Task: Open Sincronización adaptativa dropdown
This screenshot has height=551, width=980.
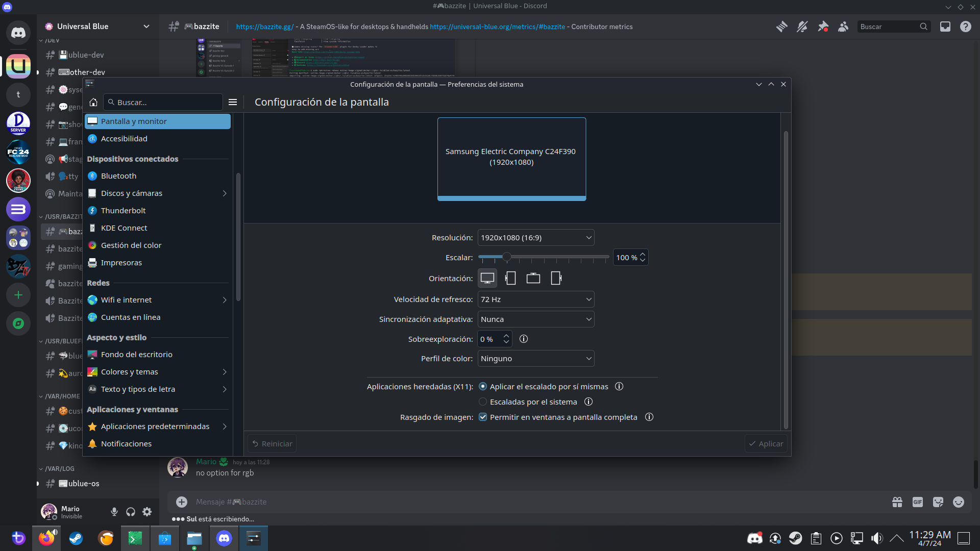Action: (536, 319)
